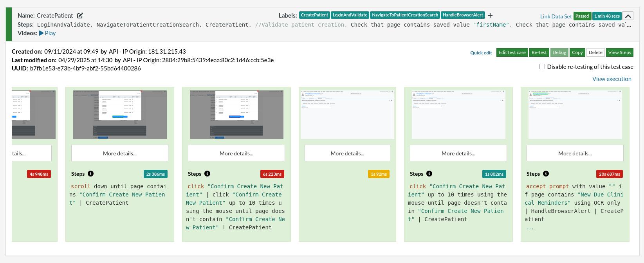Enable Disable re-testing of this test case
Viewport: 644px width, 263px height.
[542, 67]
